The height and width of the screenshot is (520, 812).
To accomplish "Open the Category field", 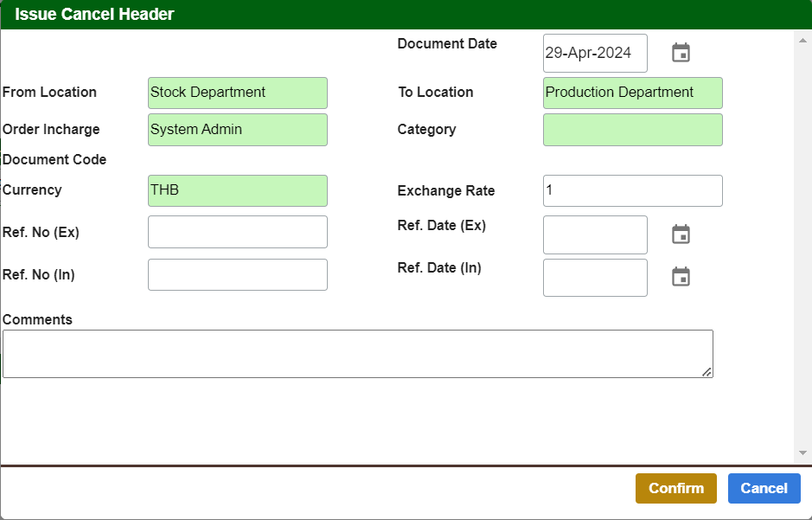I will [x=632, y=130].
